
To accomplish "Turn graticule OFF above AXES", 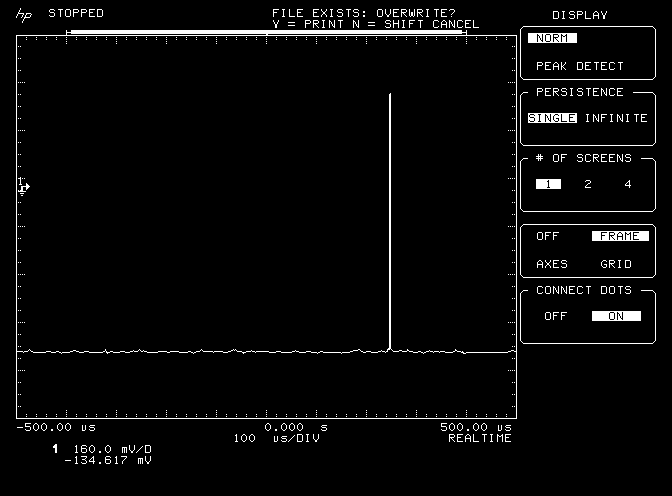I will click(x=548, y=237).
